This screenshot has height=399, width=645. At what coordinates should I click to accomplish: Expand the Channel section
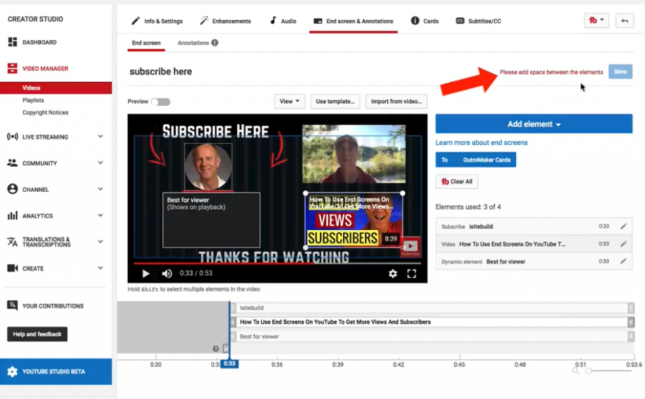[x=100, y=189]
